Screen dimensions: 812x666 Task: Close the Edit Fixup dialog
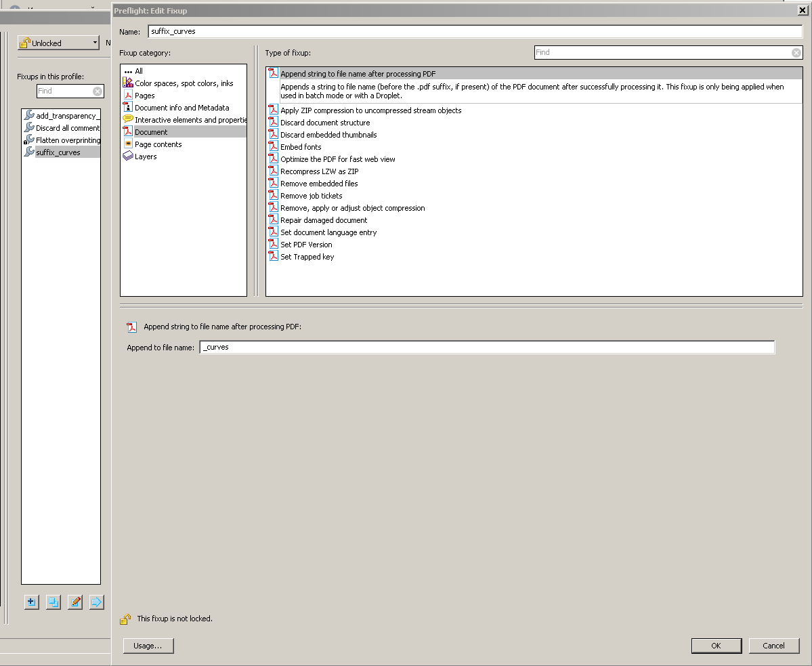[x=802, y=10]
